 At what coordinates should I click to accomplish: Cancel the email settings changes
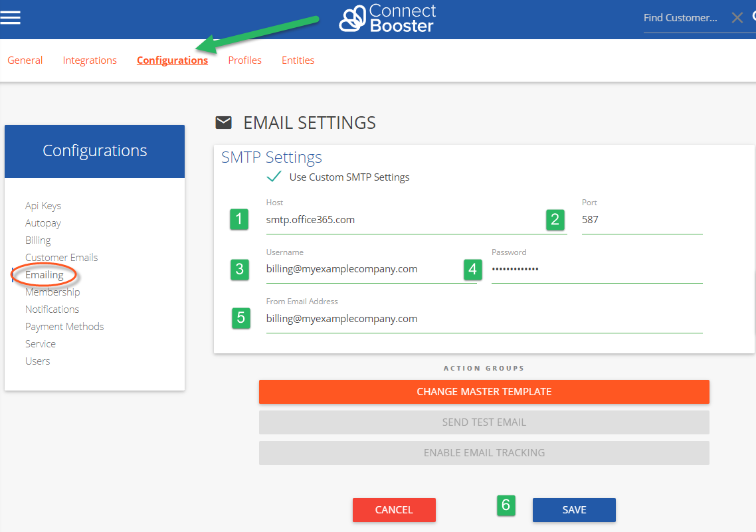[x=394, y=510]
